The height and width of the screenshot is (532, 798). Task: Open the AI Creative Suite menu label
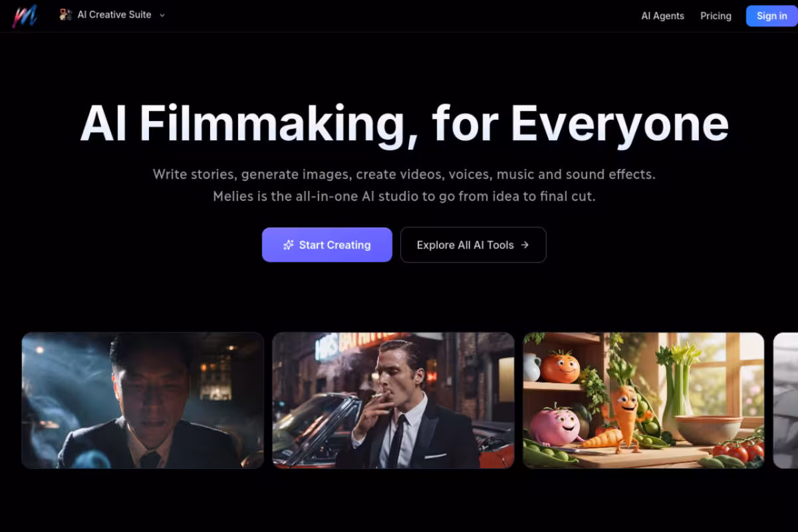point(114,15)
